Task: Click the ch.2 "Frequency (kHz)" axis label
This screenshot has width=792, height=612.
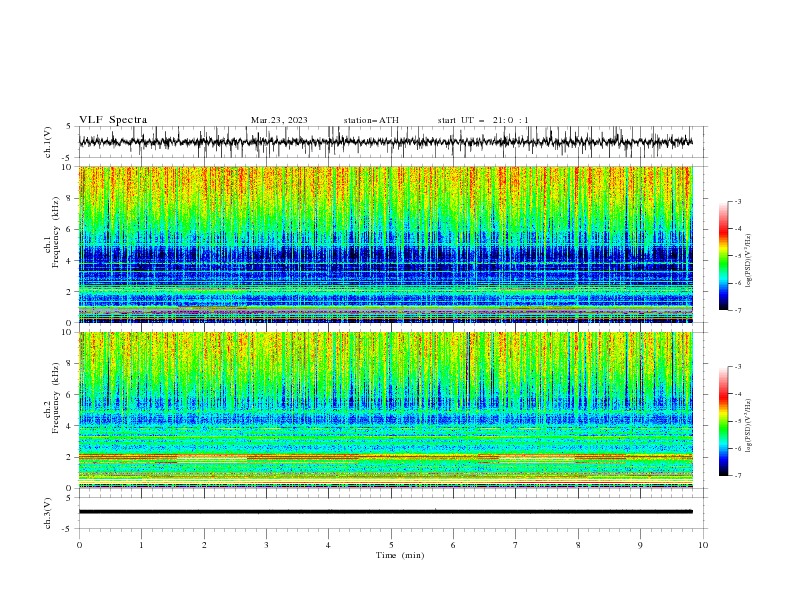Action: point(55,398)
